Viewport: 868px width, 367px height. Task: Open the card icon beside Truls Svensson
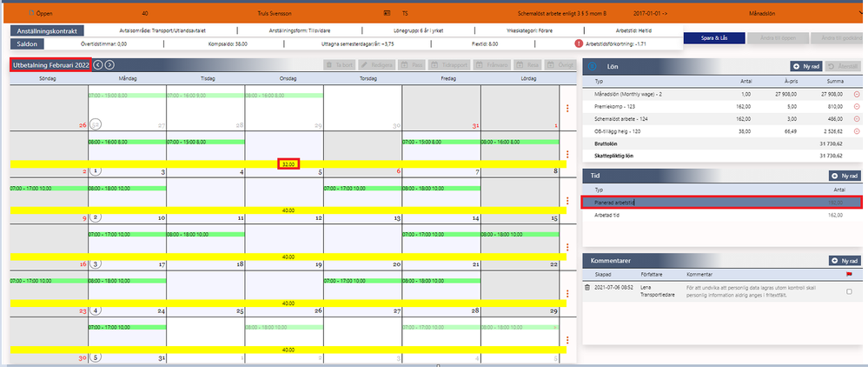pyautogui.click(x=388, y=12)
